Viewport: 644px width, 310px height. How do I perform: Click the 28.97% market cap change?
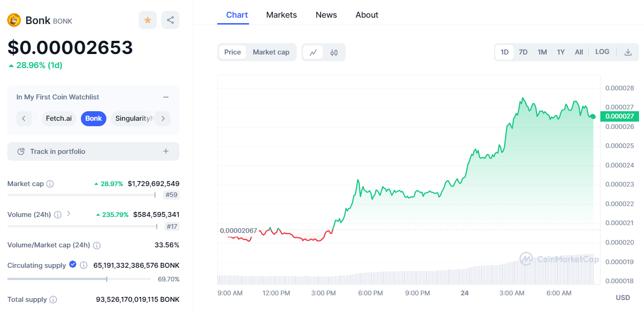109,184
